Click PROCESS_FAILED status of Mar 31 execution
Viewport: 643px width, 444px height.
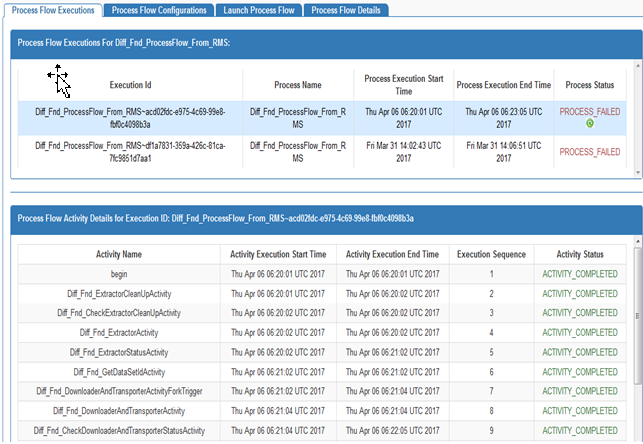point(590,152)
